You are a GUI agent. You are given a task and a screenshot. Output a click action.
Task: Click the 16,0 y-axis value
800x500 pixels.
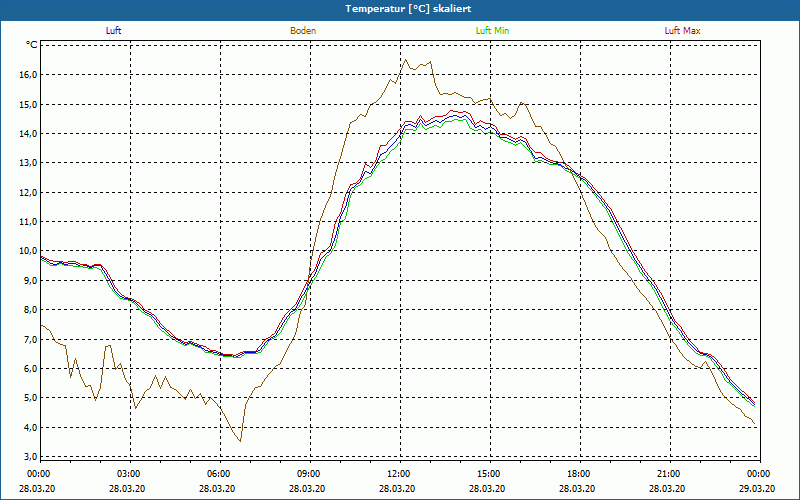coord(29,75)
